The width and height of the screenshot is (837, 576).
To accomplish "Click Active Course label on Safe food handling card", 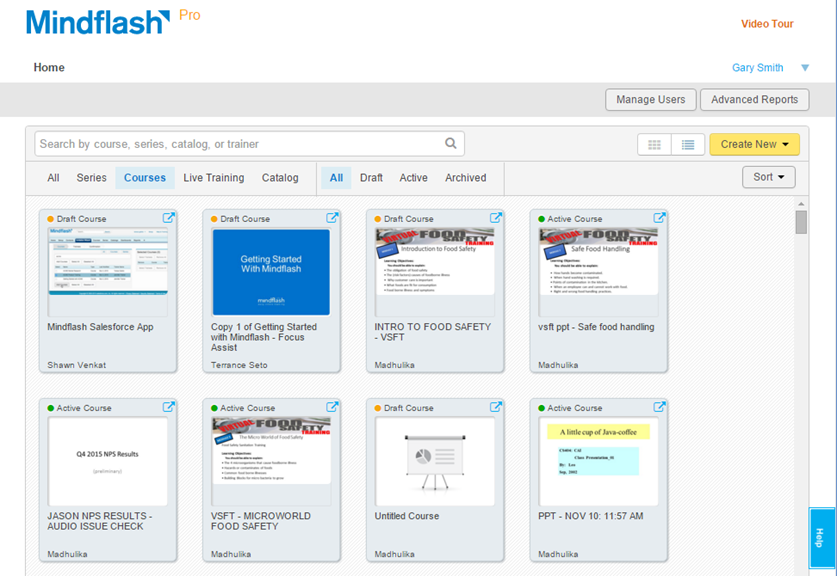I will 575,219.
